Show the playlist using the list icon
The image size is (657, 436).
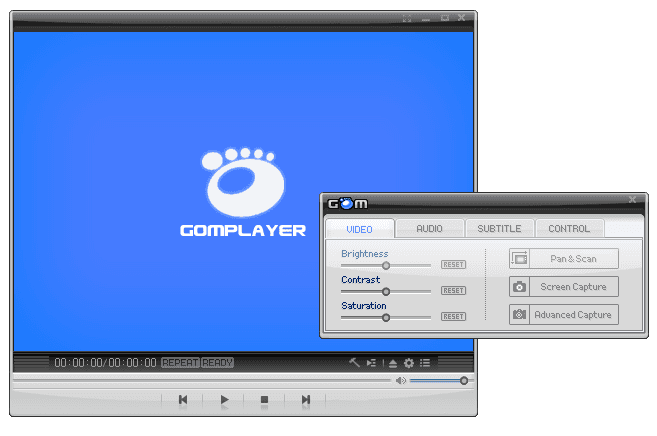pyautogui.click(x=425, y=363)
